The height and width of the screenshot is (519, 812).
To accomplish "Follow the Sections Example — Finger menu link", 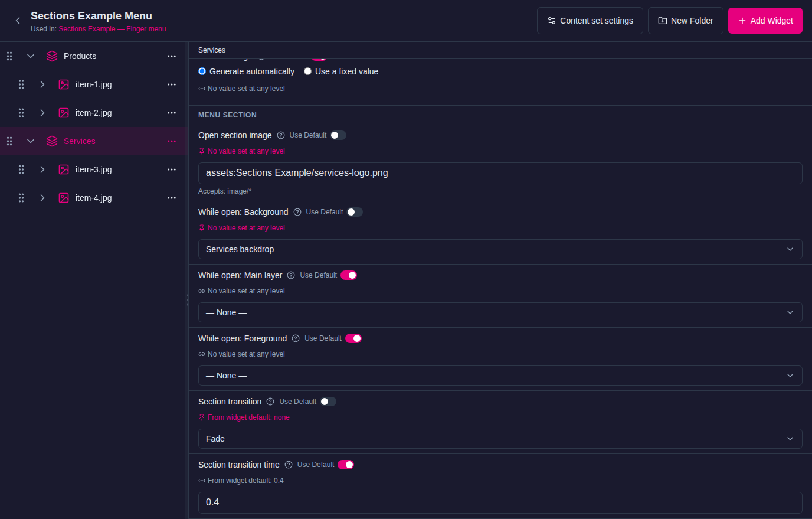I will (x=113, y=29).
